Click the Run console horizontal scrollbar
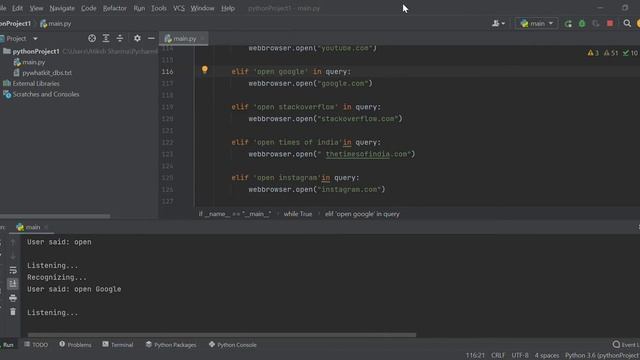 tap(222, 335)
